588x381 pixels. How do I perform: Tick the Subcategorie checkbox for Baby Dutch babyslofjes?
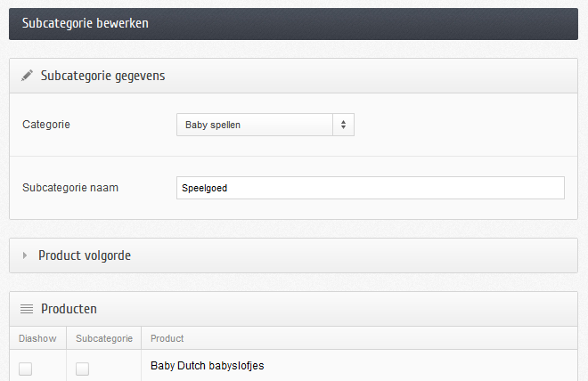point(83,369)
